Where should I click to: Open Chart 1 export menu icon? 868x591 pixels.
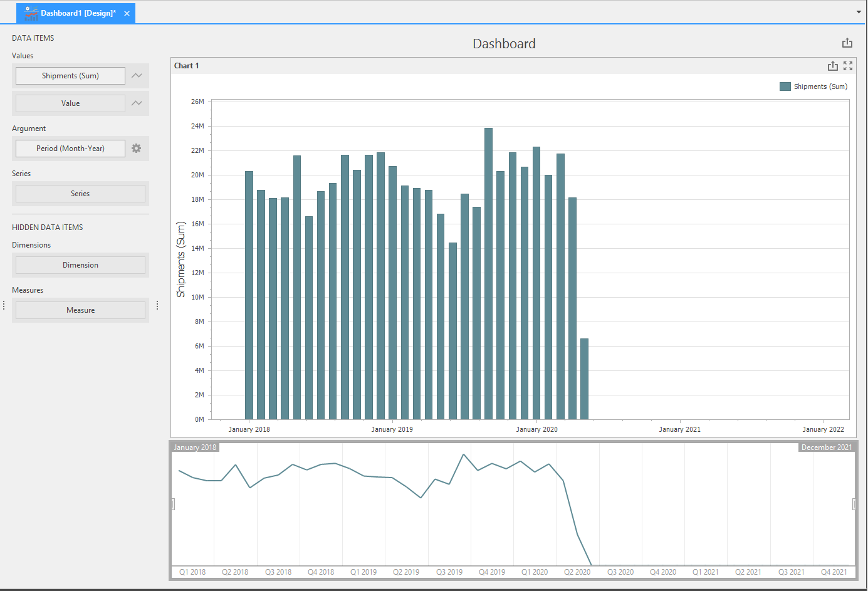click(833, 66)
